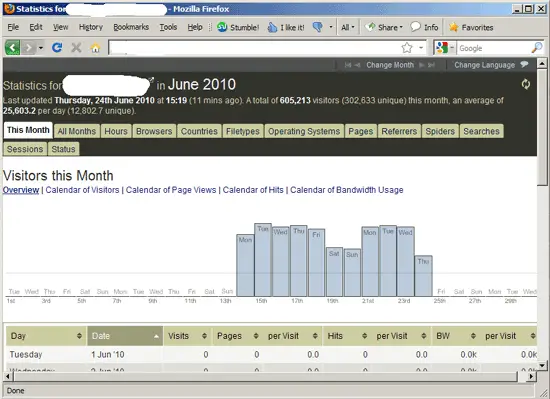Open the Edit menu
550x399 pixels.
(x=35, y=27)
